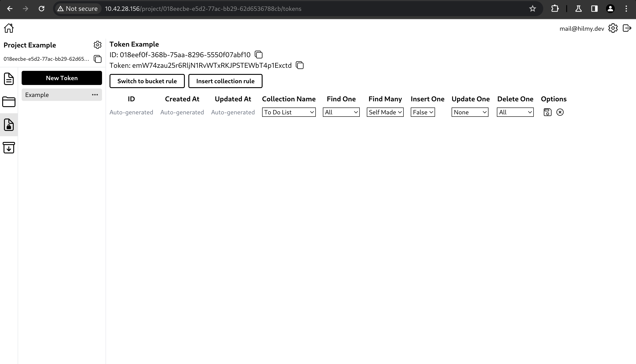Image resolution: width=636 pixels, height=364 pixels.
Task: Click the home icon in the top left
Action: point(9,28)
